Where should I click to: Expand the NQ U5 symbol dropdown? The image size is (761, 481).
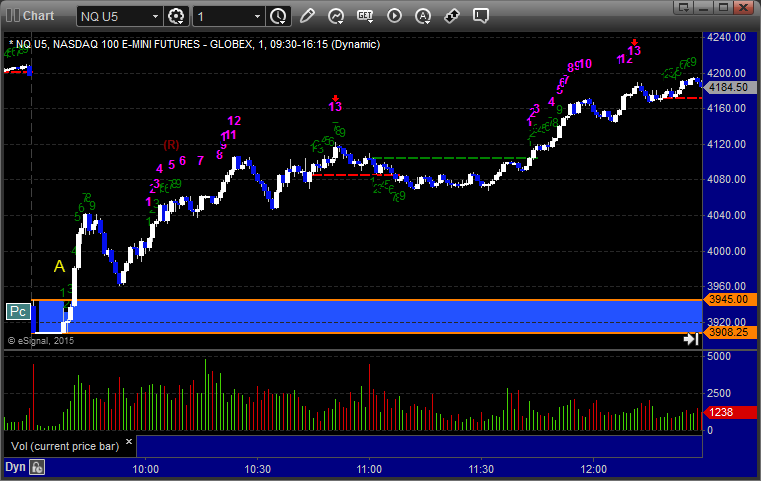(153, 16)
